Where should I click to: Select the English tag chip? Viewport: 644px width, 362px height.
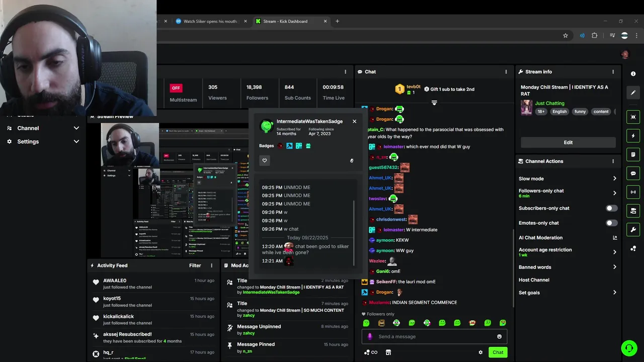coord(559,112)
